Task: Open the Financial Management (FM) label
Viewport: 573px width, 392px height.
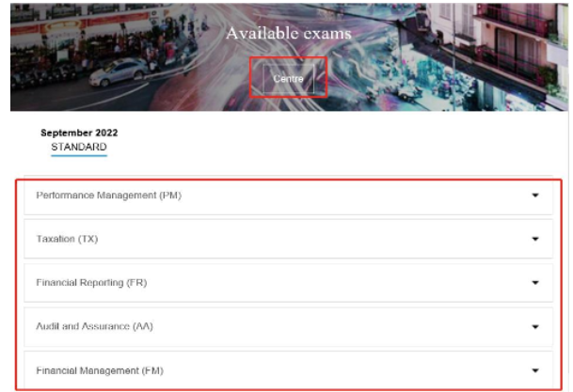Action: click(98, 370)
